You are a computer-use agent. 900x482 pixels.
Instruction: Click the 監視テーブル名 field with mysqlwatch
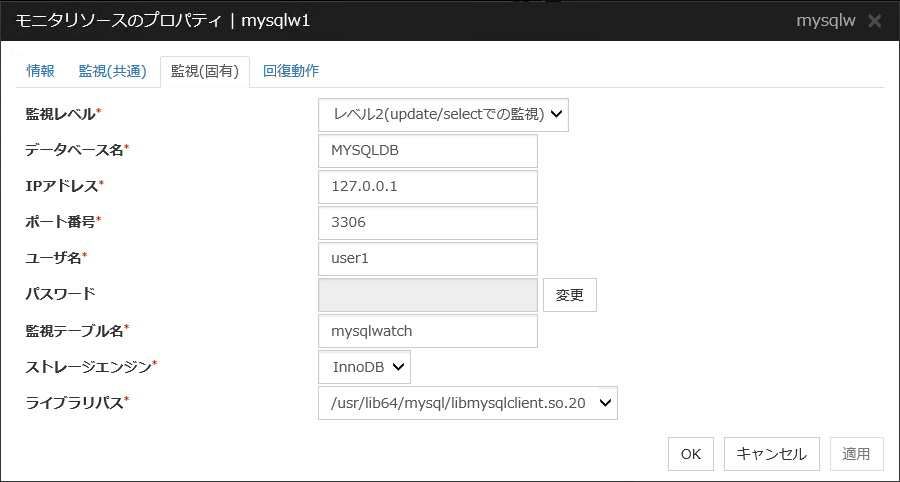[427, 331]
